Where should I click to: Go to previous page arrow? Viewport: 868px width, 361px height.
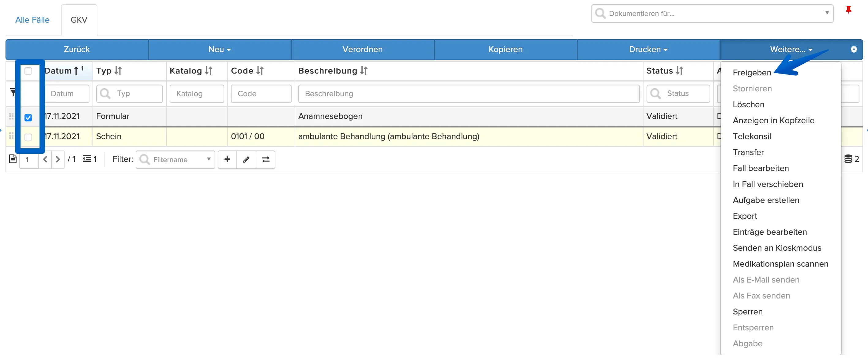click(x=45, y=159)
